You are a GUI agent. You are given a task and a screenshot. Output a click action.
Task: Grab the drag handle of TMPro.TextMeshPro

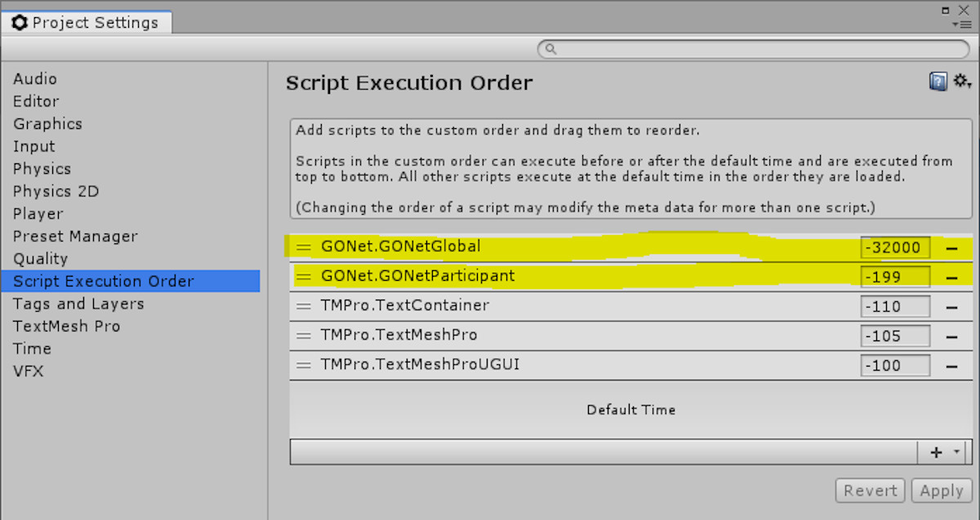(304, 336)
